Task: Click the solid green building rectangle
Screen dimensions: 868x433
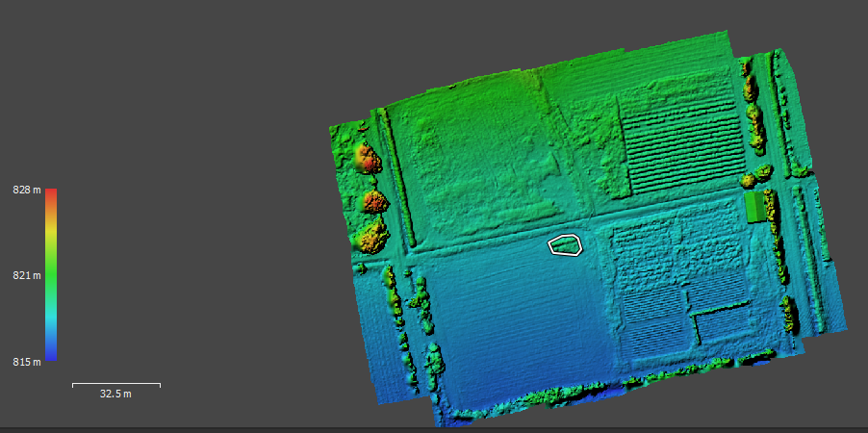Action: (753, 207)
